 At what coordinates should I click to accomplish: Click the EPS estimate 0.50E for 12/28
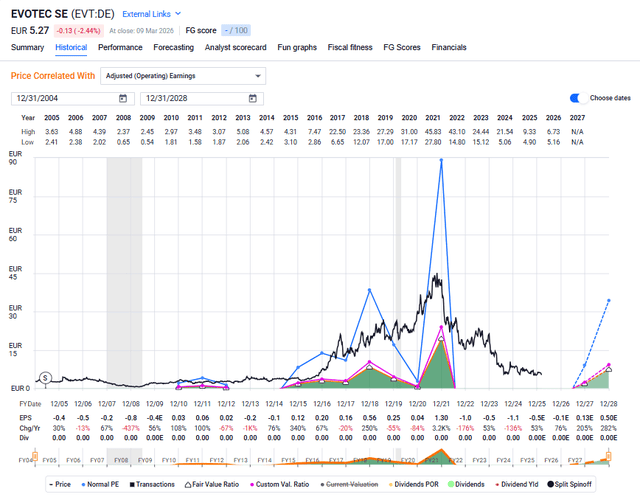tap(609, 418)
